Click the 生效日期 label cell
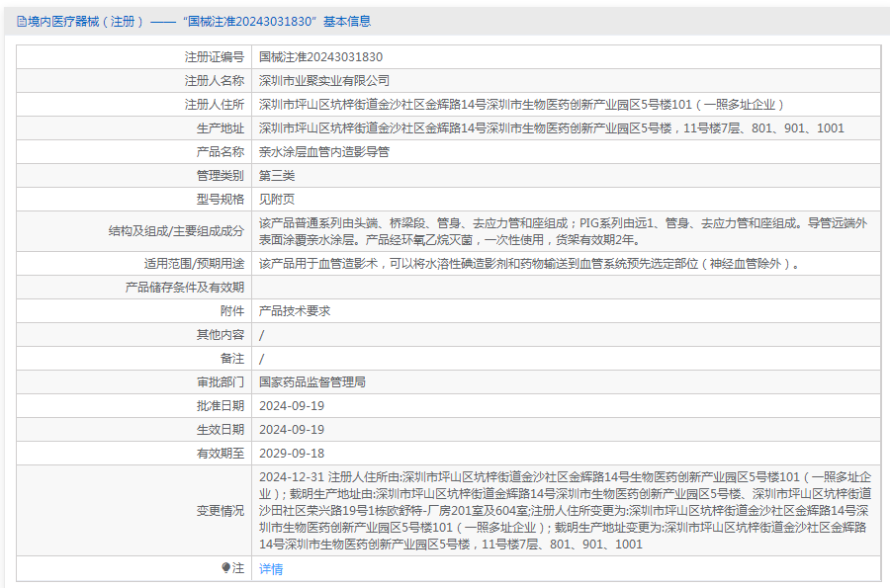The width and height of the screenshot is (890, 588). [133, 430]
